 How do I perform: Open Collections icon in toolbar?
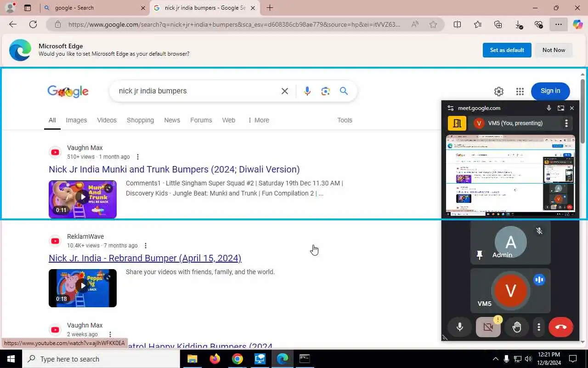click(498, 24)
